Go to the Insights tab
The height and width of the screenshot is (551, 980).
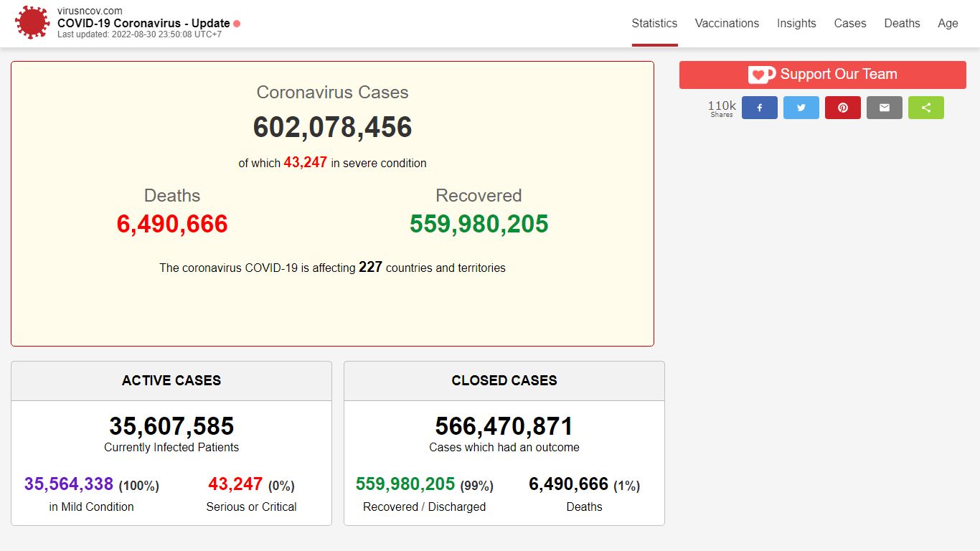point(796,24)
